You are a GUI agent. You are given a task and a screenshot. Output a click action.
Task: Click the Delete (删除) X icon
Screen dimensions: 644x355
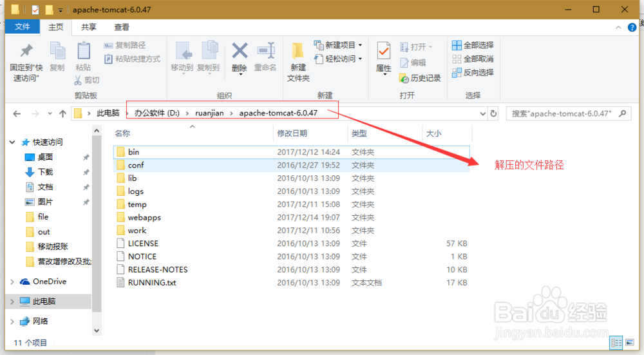(240, 51)
